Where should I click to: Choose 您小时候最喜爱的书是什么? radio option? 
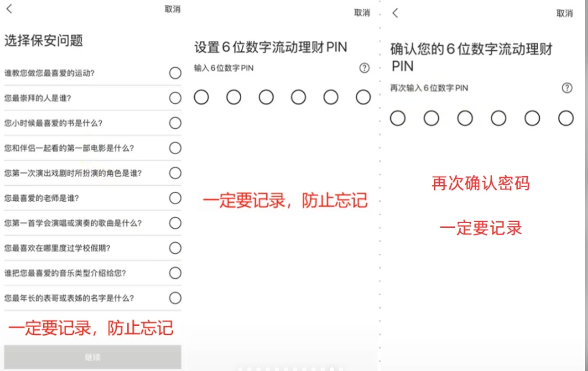(175, 123)
